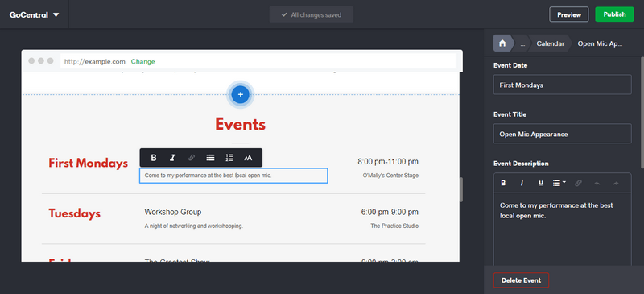Screen dimensions: 644x294
Task: Click The Practice Studio location text
Action: click(x=394, y=226)
